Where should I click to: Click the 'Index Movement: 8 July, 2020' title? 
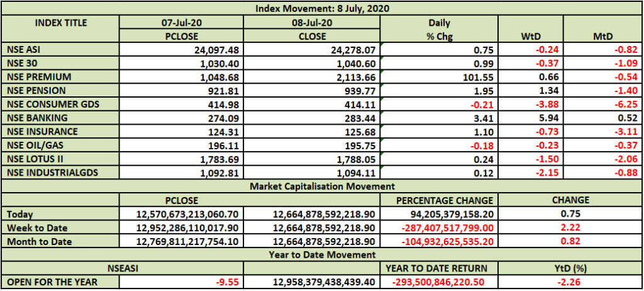click(x=321, y=8)
